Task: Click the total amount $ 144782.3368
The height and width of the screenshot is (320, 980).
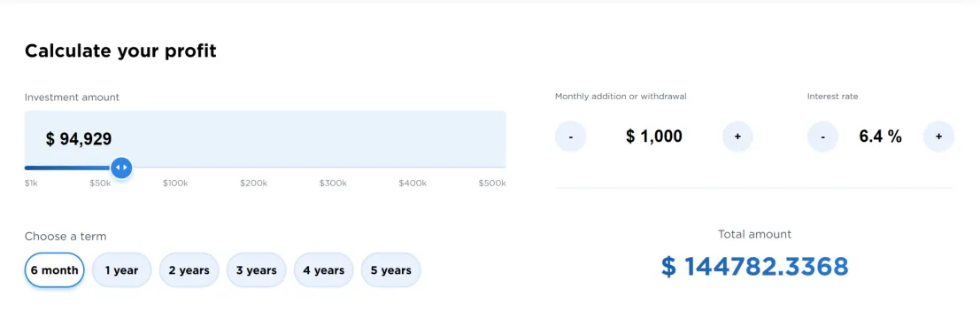Action: pyautogui.click(x=755, y=267)
